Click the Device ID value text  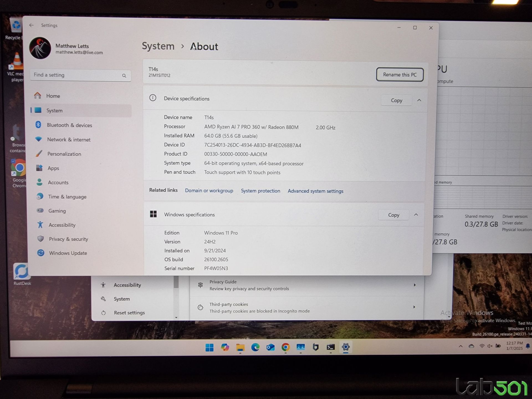pos(252,145)
